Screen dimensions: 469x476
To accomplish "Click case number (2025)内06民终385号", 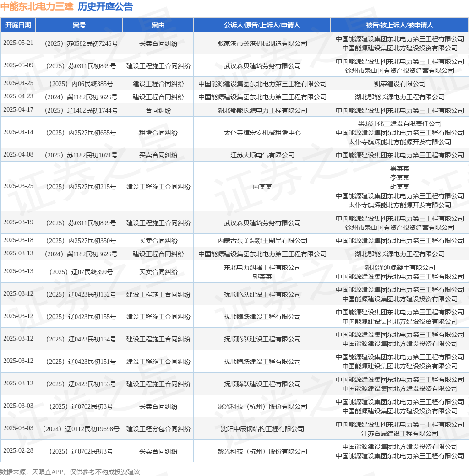I will tap(81, 84).
